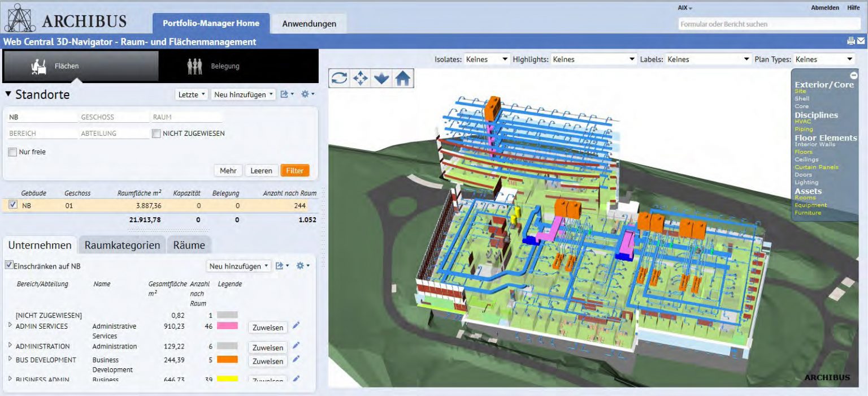Click the orange Filter button
The image size is (868, 396).
tap(294, 170)
